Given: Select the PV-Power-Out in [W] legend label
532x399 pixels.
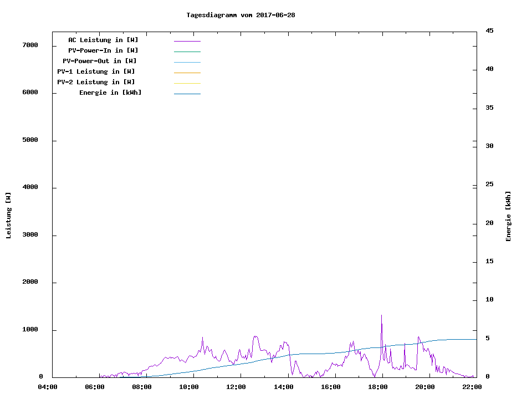Looking at the screenshot, I should [100, 61].
